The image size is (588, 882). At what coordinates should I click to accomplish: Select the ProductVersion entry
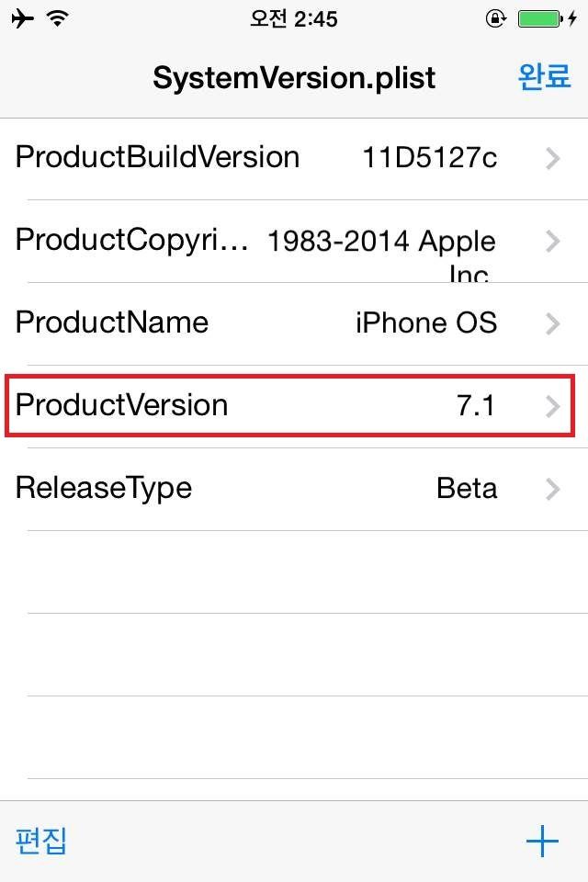tap(122, 405)
